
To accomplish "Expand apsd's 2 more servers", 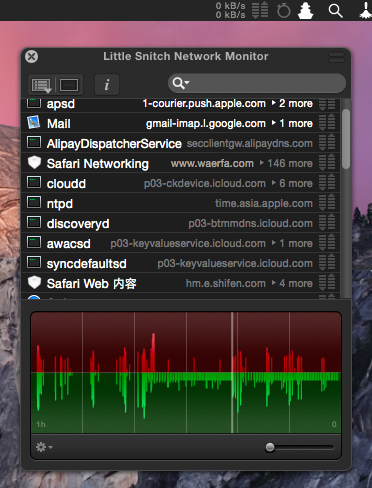I will 292,103.
